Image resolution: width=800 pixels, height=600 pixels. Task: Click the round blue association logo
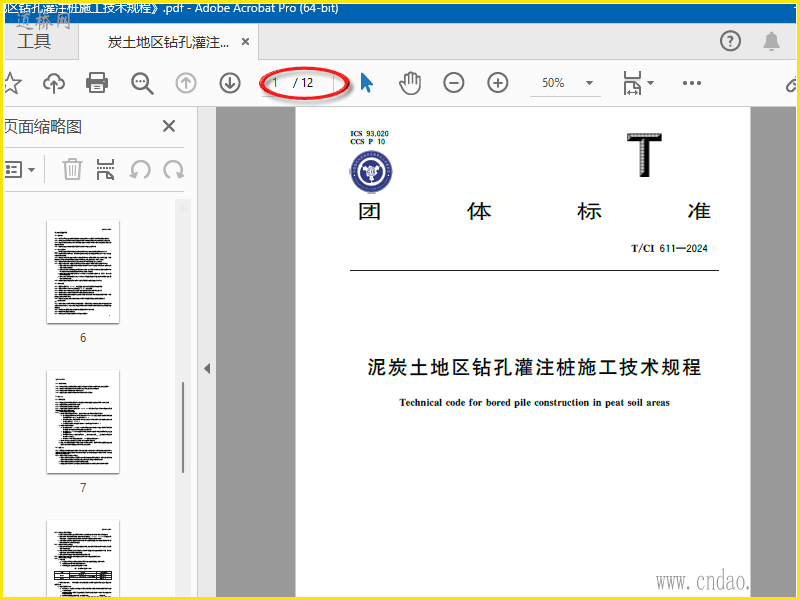(x=371, y=171)
